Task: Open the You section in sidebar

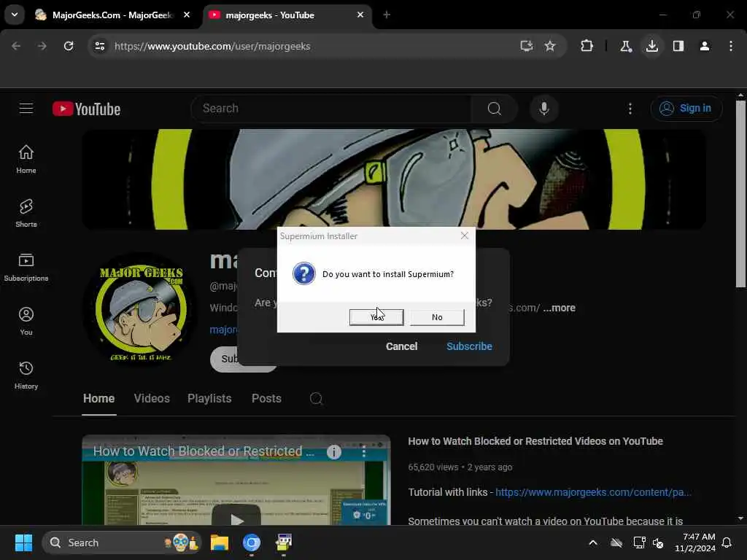Action: click(26, 321)
